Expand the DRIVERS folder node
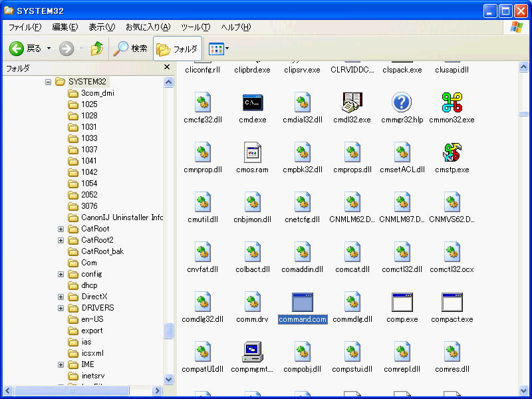 (x=61, y=308)
